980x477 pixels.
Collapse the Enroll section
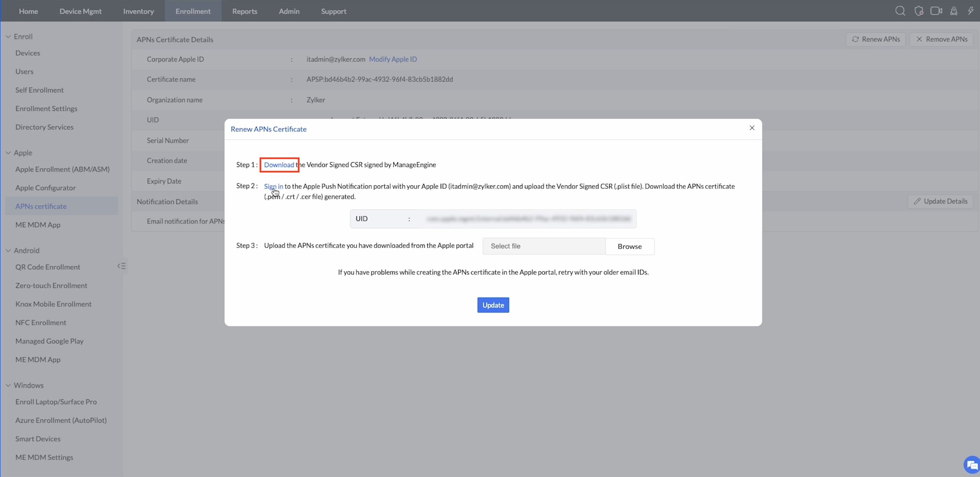point(8,37)
